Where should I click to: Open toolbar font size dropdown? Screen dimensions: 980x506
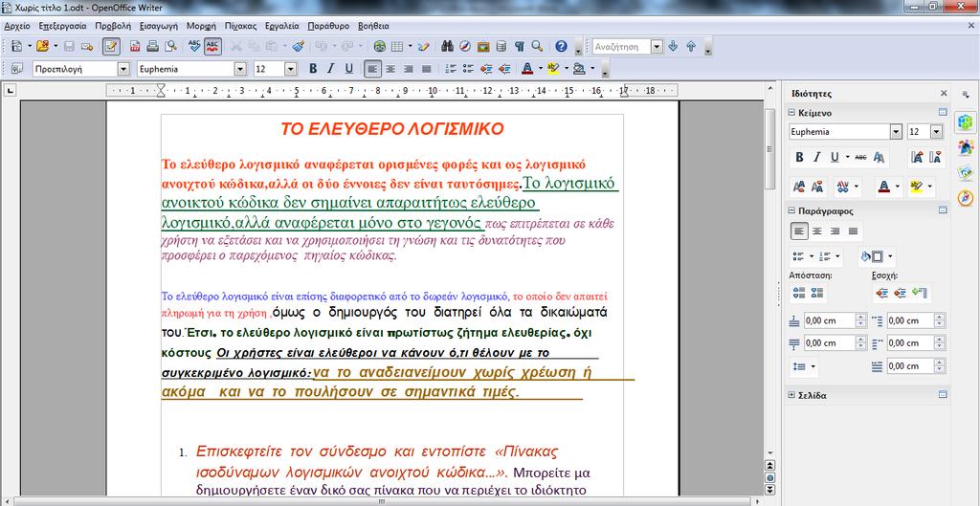tap(291, 69)
